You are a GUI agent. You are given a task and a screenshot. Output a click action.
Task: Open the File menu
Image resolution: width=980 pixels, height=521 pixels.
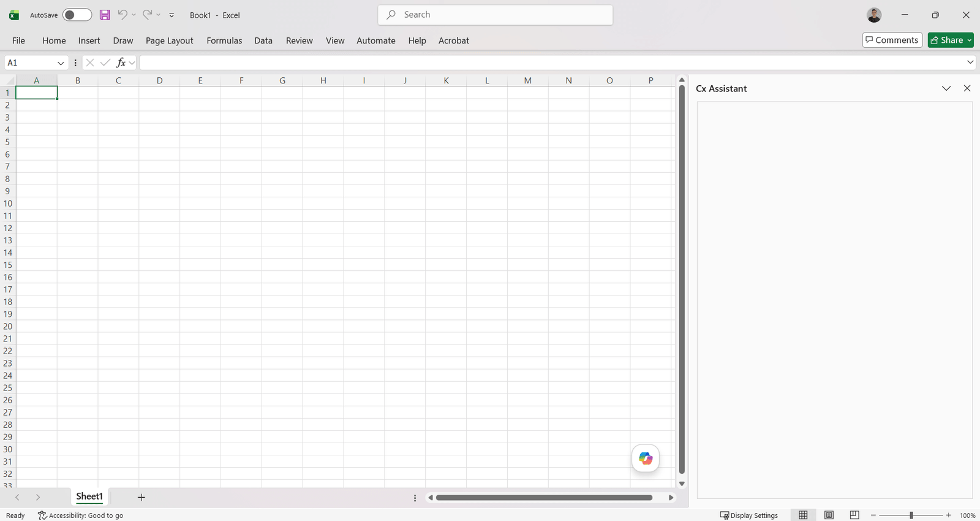point(18,40)
